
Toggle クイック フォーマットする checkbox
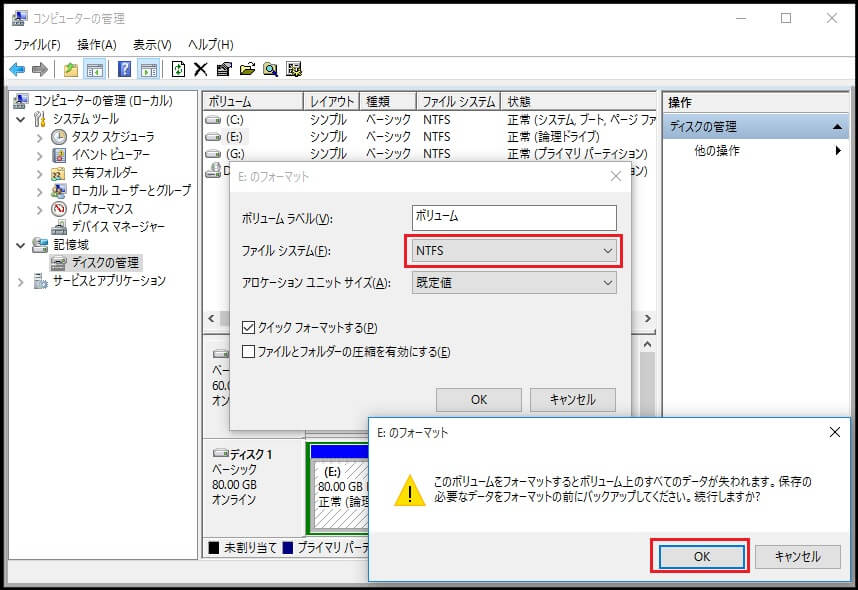(x=248, y=327)
